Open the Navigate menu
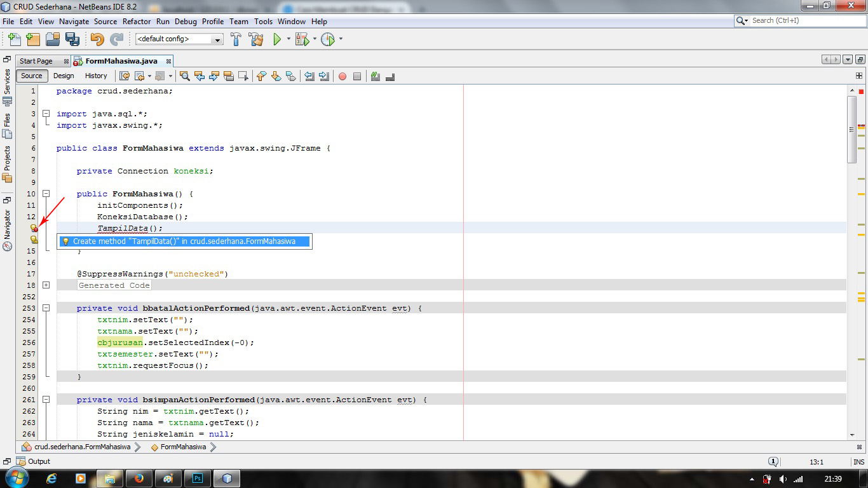 point(74,22)
